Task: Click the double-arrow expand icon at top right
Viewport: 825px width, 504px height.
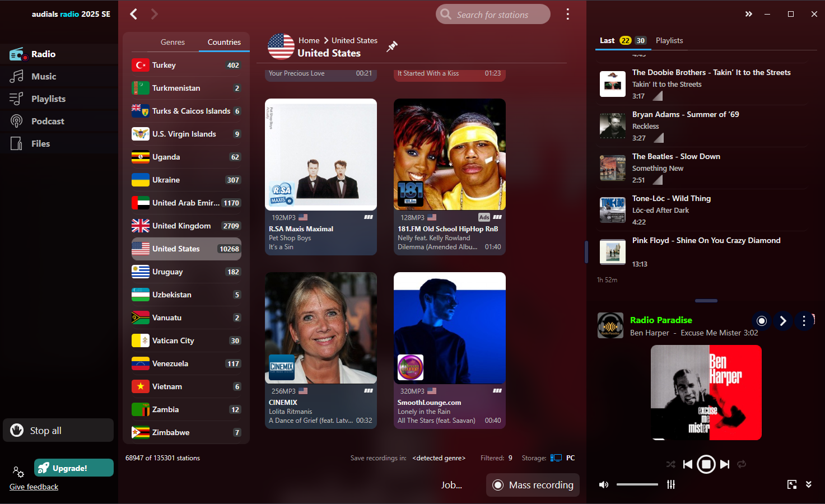Action: 749,14
